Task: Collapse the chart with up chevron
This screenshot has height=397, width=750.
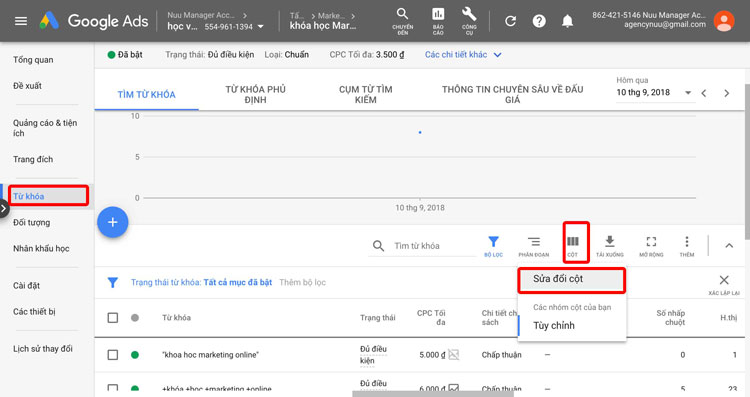Action: 729,246
